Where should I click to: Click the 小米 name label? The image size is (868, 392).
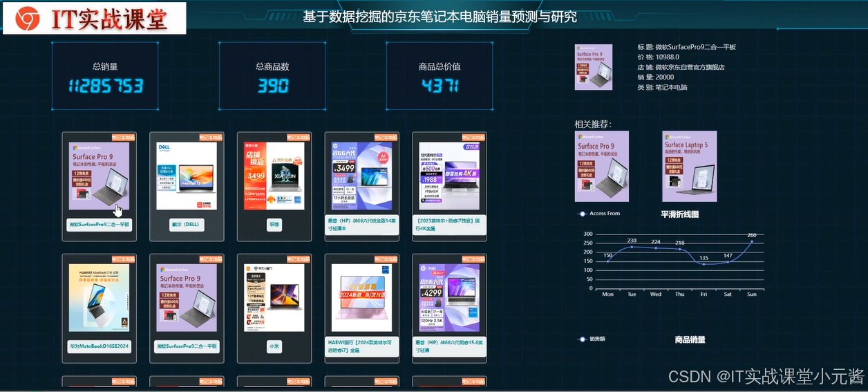tap(274, 346)
